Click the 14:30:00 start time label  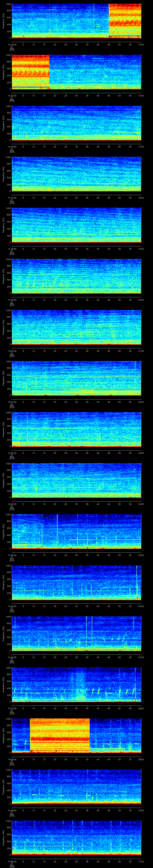tap(12, 861)
